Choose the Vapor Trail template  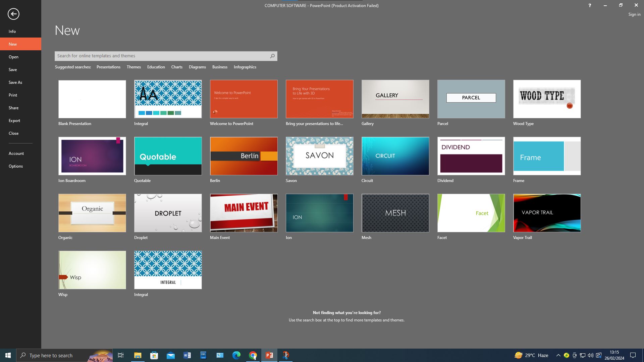click(x=547, y=213)
